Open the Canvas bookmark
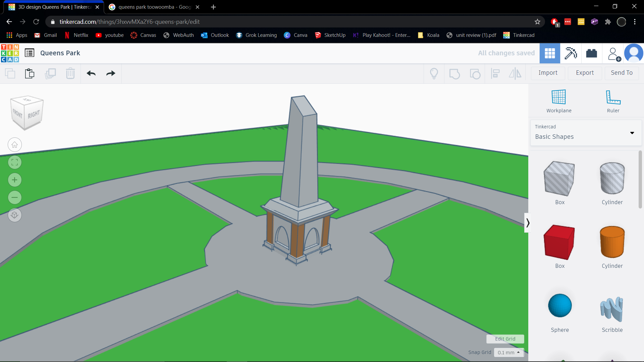The width and height of the screenshot is (644, 362). click(144, 35)
